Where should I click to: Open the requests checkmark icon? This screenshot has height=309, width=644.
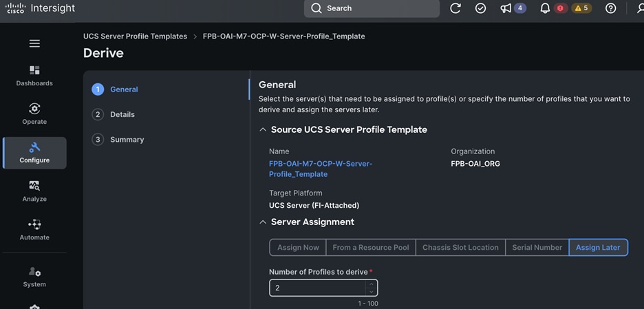[x=480, y=8]
